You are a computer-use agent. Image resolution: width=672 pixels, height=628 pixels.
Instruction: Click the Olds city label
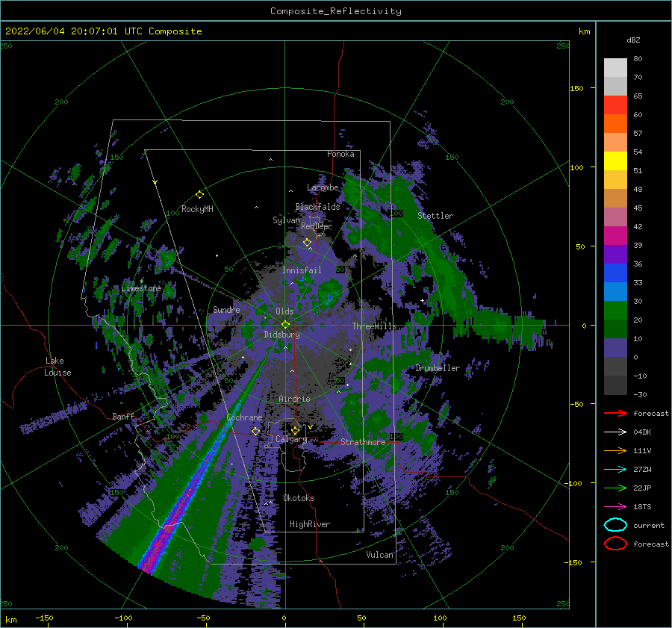coord(284,311)
